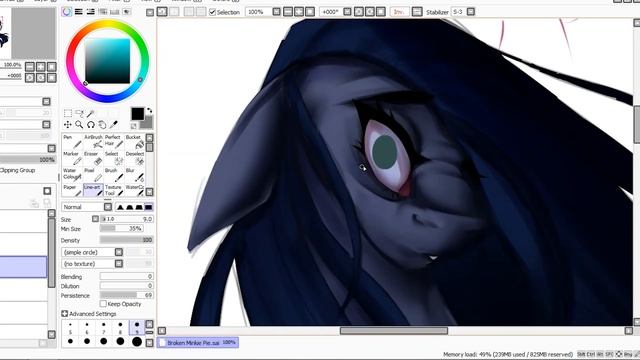Image resolution: width=640 pixels, height=360 pixels.
Task: Select the AirBrush tool
Action: [x=93, y=142]
